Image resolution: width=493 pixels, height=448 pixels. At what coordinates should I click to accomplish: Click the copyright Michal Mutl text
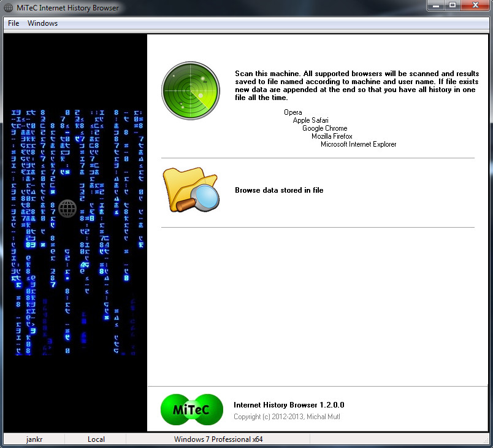tap(287, 417)
